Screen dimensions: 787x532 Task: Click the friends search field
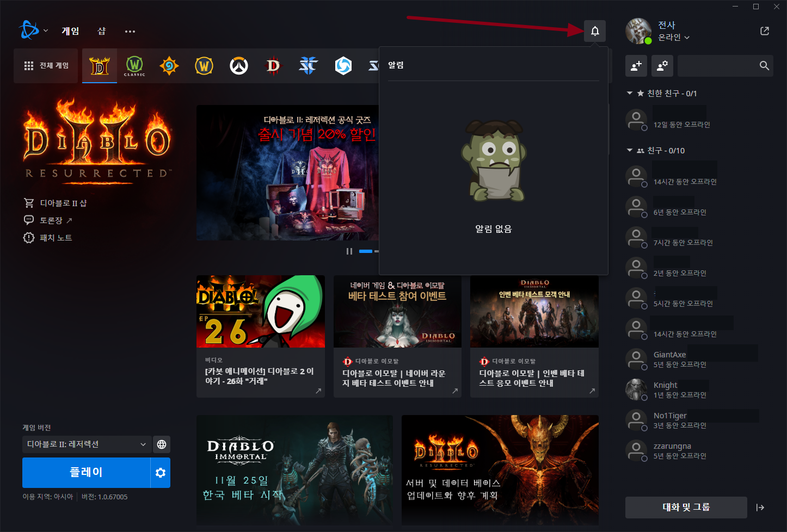coord(725,66)
